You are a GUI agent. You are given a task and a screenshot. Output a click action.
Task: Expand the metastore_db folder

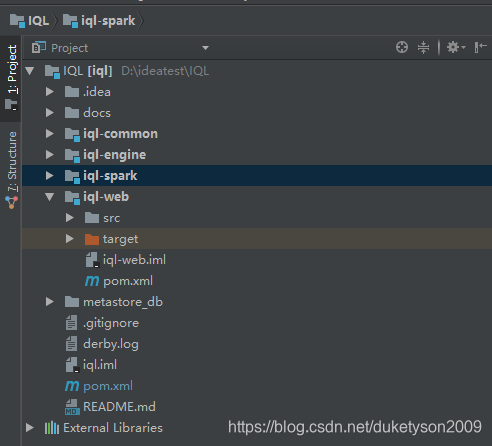point(50,302)
